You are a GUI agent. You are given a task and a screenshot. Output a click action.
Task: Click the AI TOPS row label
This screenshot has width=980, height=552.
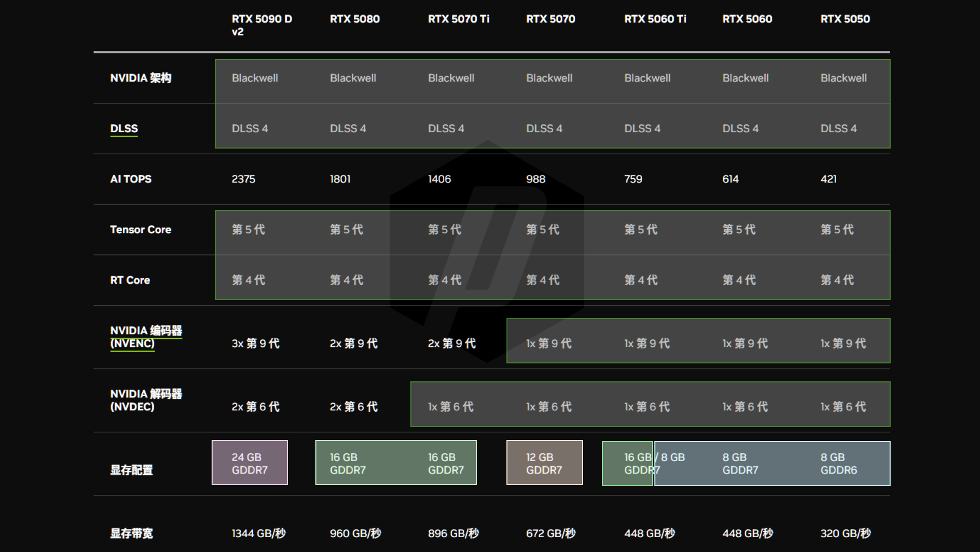(130, 179)
